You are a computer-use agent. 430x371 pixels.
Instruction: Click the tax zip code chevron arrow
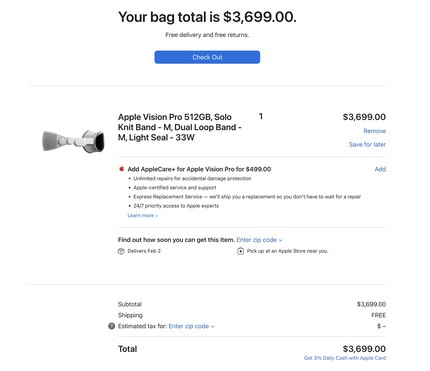coord(213,326)
